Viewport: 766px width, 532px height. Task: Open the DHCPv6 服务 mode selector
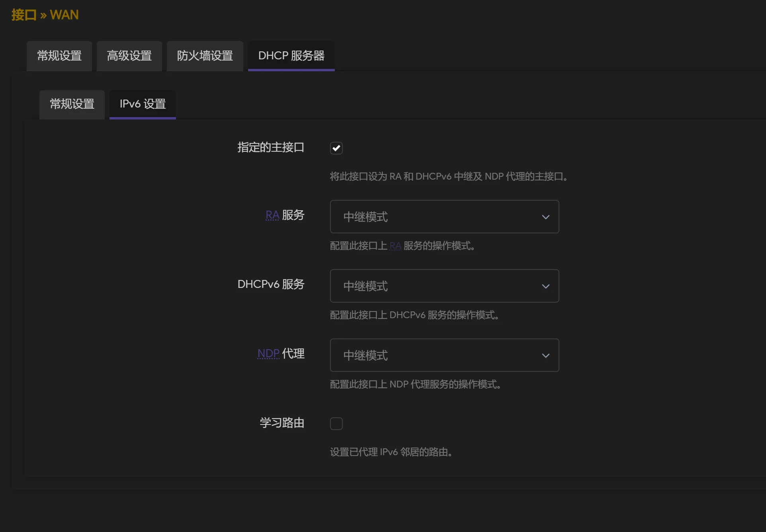click(444, 286)
